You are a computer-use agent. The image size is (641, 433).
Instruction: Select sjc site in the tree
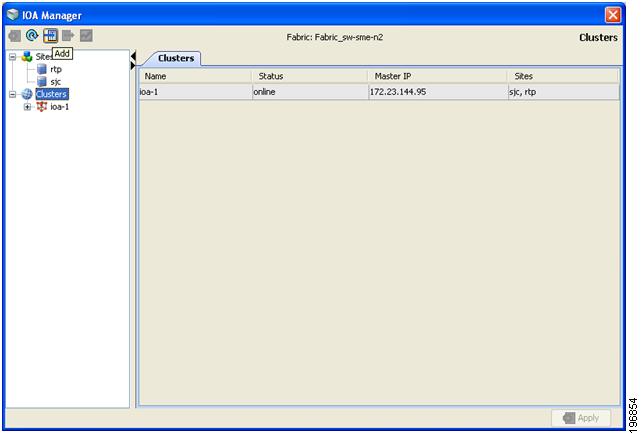pyautogui.click(x=56, y=82)
